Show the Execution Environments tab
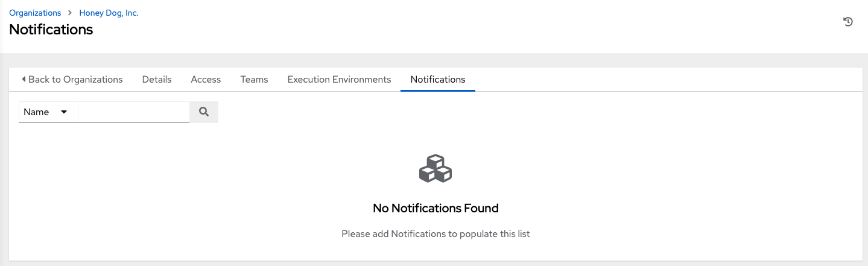Viewport: 868px width, 266px height. click(x=339, y=79)
